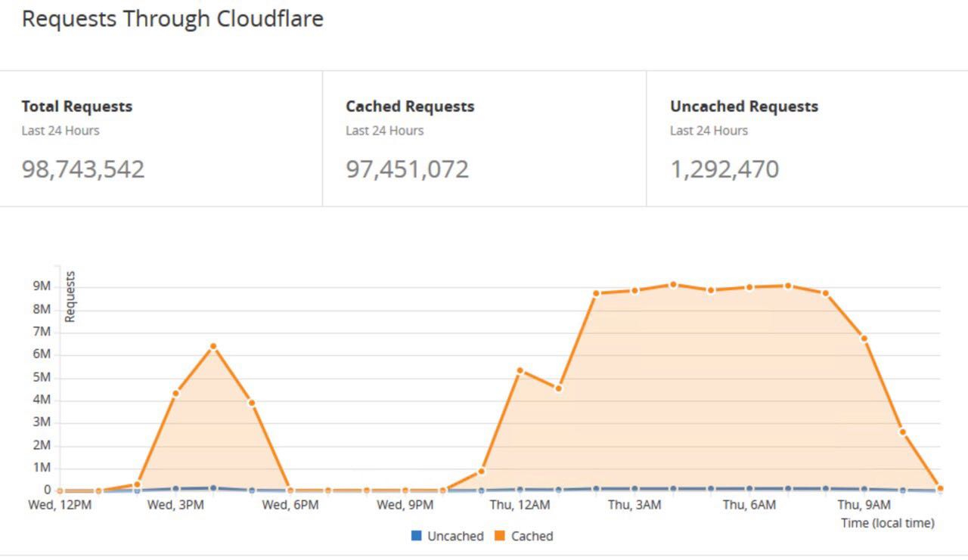This screenshot has height=560, width=968.
Task: Click the Wed, 6PM x-axis label
Action: pos(290,505)
